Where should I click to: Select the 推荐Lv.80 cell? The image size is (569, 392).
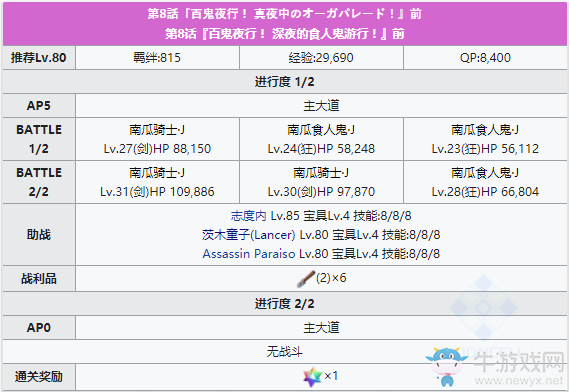point(39,58)
